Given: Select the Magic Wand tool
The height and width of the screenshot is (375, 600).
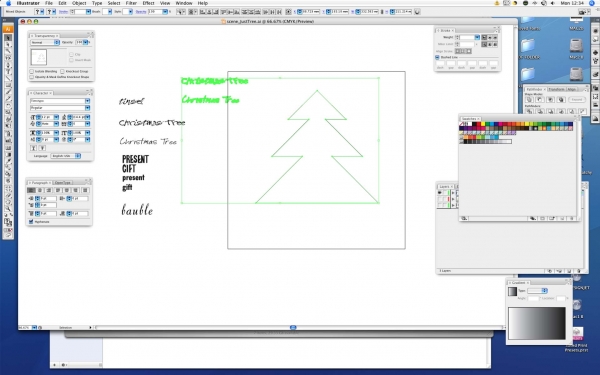Looking at the screenshot, I should (8, 51).
